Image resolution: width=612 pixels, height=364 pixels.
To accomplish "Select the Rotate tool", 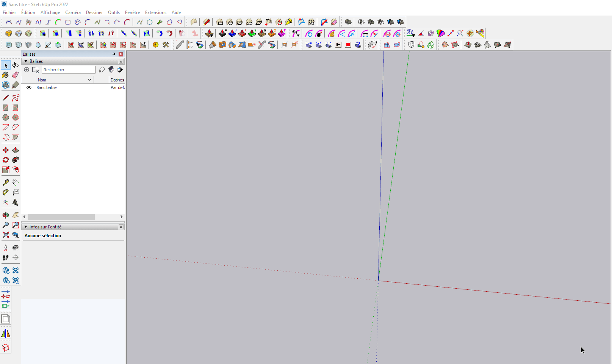I will coord(6,160).
